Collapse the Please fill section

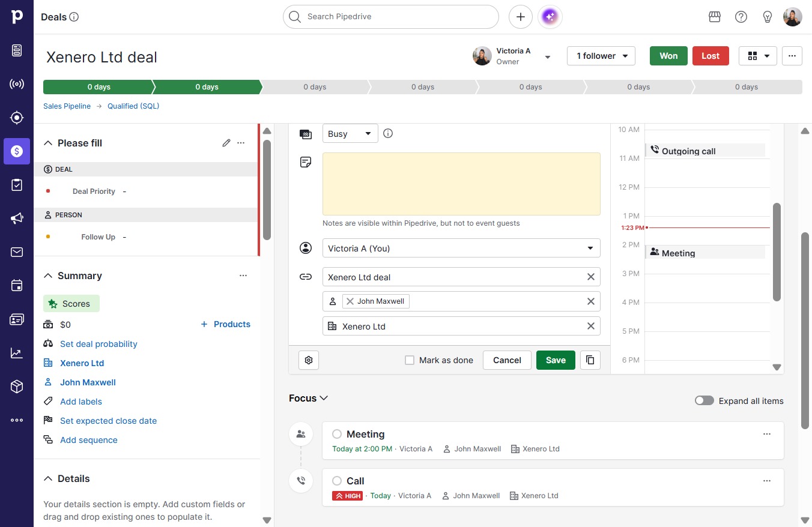click(48, 143)
